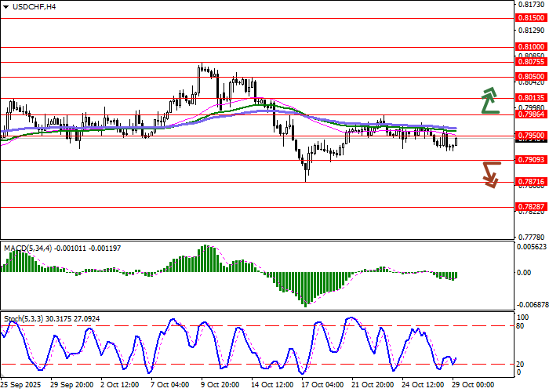The height and width of the screenshot is (392, 549).
Task: Click the 9 Oct 20:00 time label
Action: (x=220, y=385)
